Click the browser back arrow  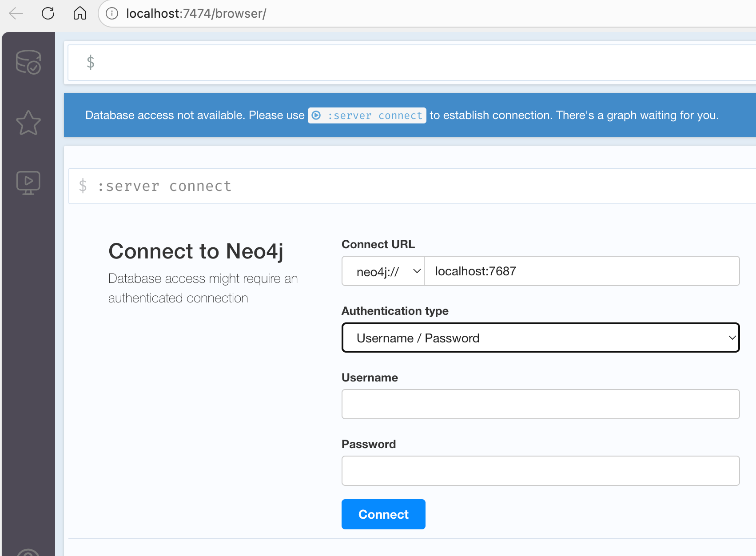(16, 13)
